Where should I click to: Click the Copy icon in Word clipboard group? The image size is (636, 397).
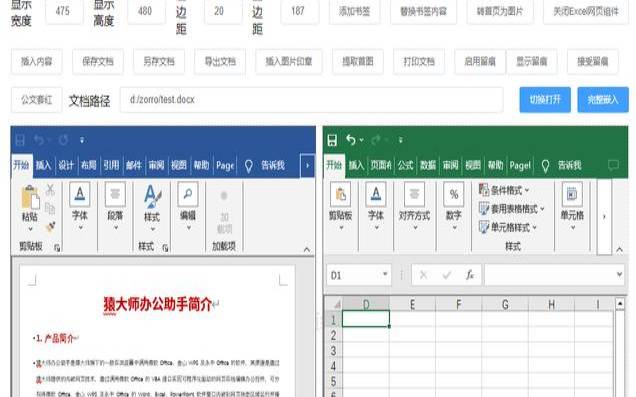point(50,208)
